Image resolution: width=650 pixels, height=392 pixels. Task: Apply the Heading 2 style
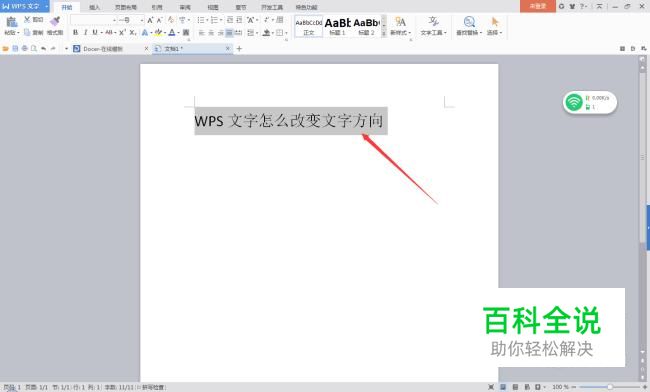click(366, 26)
